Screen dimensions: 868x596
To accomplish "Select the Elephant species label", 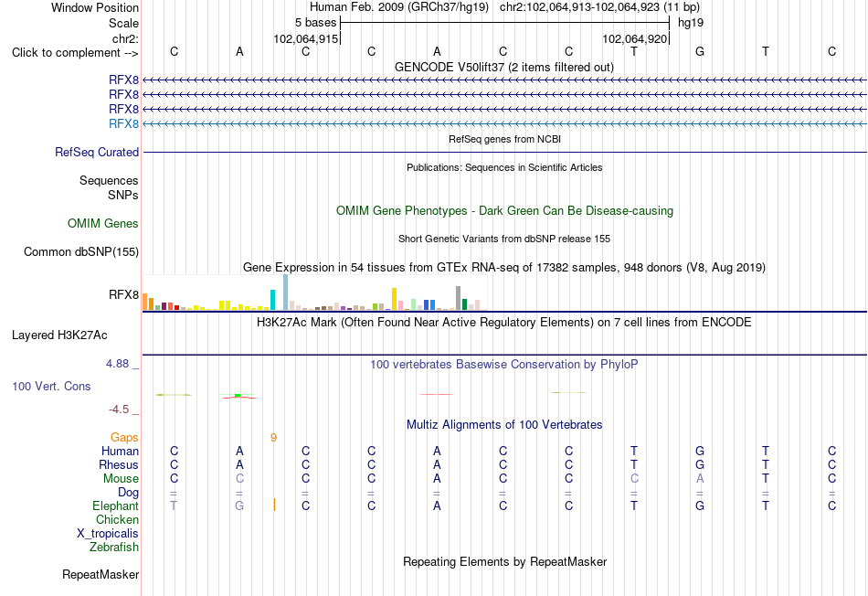I will [116, 506].
